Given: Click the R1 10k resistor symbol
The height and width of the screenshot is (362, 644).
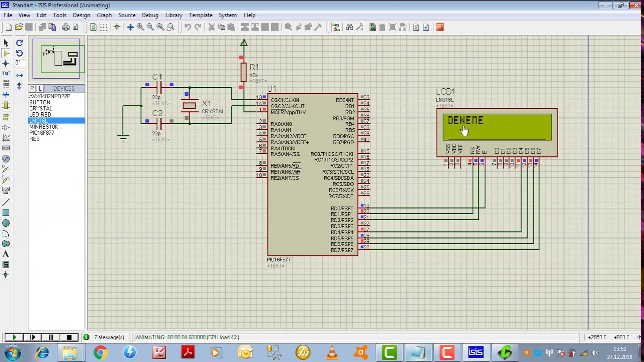Looking at the screenshot, I should coord(244,72).
